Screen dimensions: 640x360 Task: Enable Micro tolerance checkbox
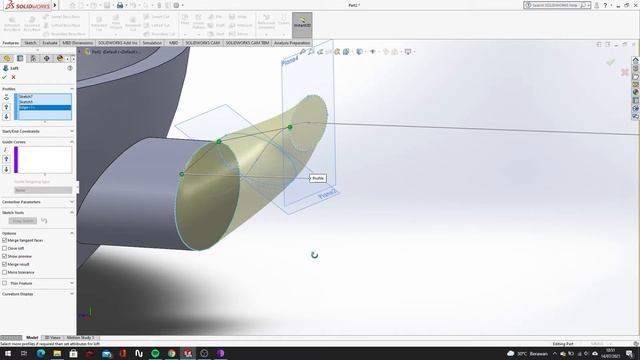point(4,272)
